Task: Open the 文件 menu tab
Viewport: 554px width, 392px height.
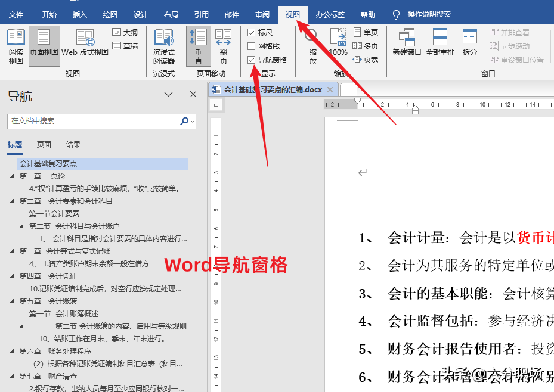Action: [16, 14]
